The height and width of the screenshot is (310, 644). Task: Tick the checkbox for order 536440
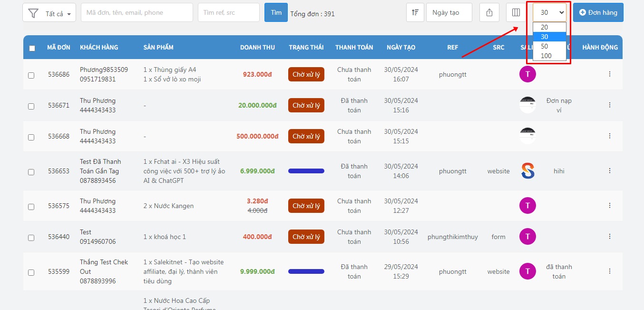[x=31, y=238]
